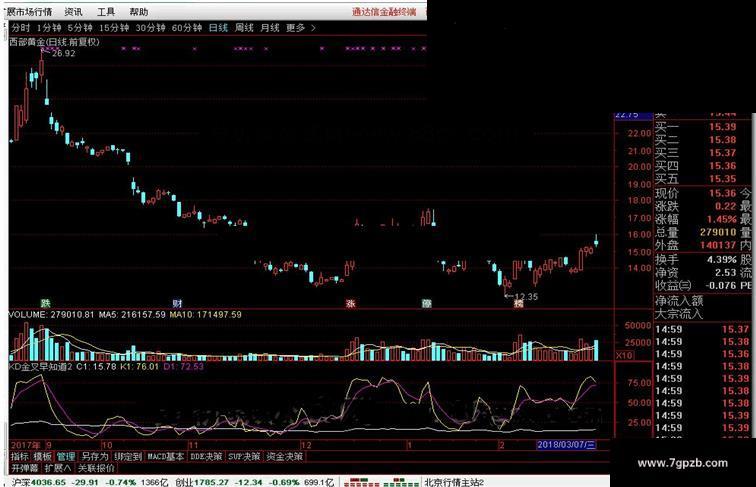
Task: Click the 26.92 high price label
Action: point(64,54)
